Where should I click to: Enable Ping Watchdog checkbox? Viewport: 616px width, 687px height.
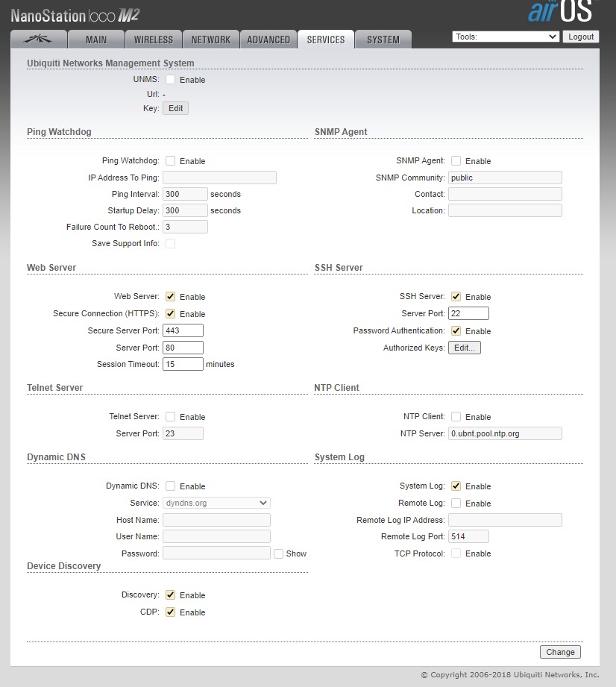point(171,161)
